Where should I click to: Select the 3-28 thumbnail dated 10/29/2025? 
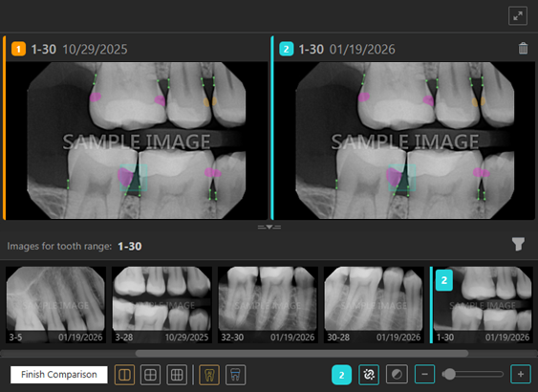tap(161, 305)
